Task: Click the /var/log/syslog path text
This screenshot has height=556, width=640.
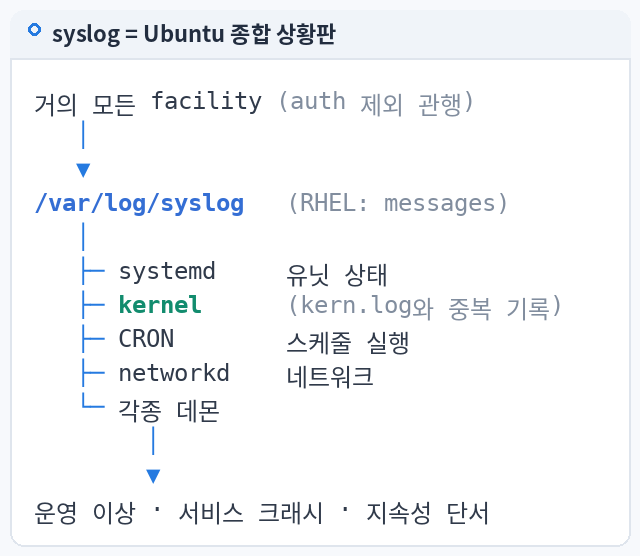Action: point(140,203)
